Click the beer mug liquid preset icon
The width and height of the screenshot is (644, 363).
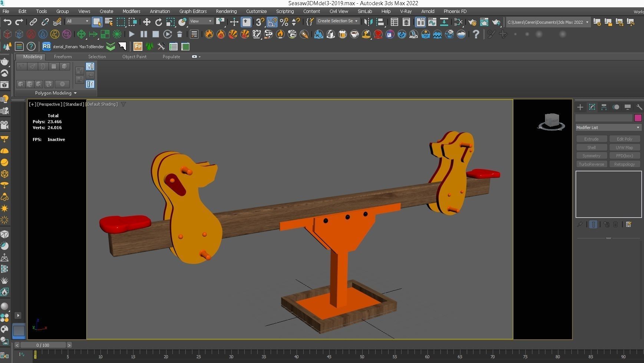coord(343,34)
